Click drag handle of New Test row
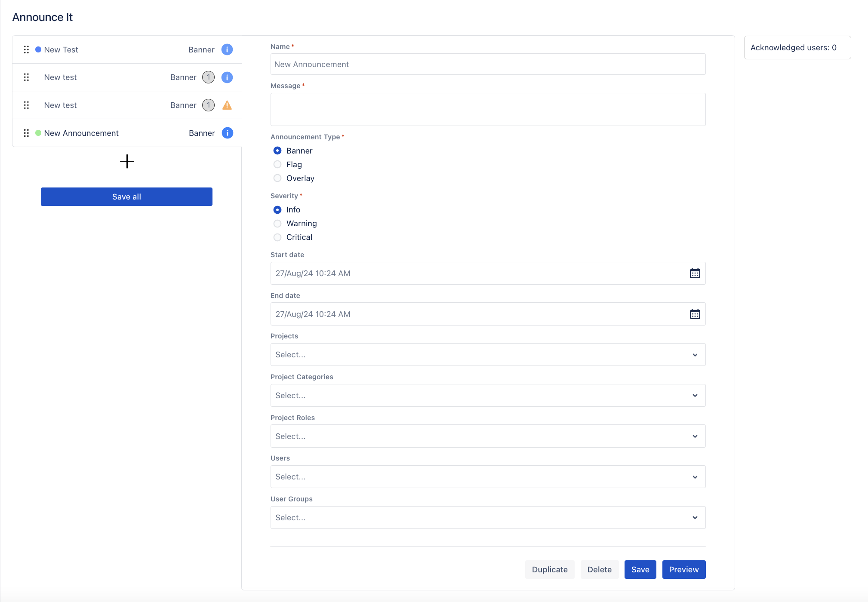868x602 pixels. tap(26, 49)
